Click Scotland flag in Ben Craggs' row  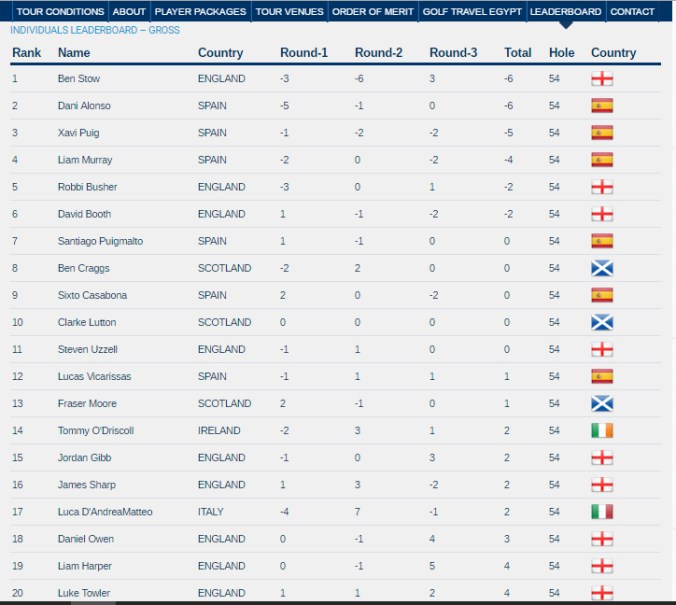point(601,268)
